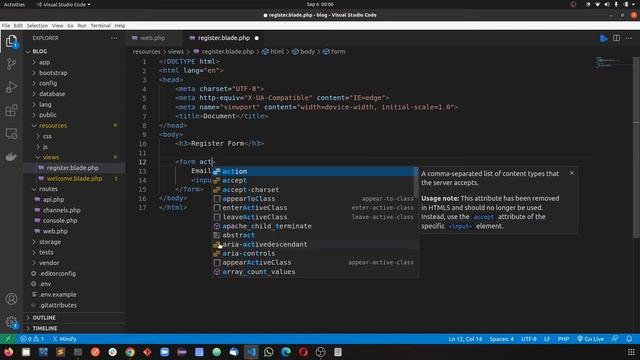Open welcome.blade.php file
This screenshot has height=360, width=640.
point(74,178)
